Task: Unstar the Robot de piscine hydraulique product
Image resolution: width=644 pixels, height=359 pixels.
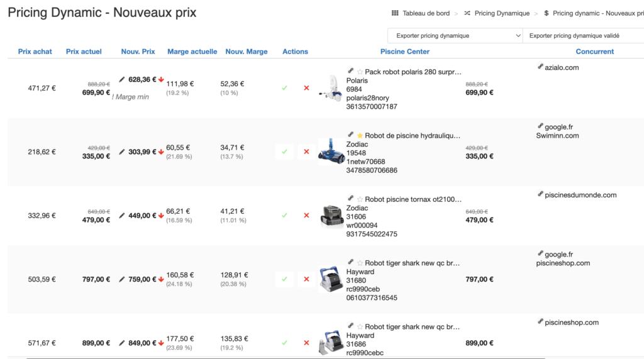Action: tap(360, 135)
